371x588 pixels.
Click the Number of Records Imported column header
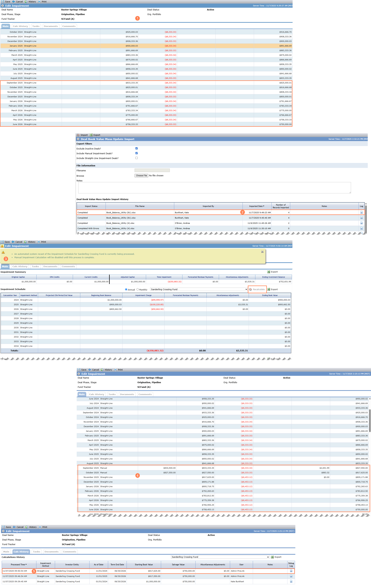(281, 206)
